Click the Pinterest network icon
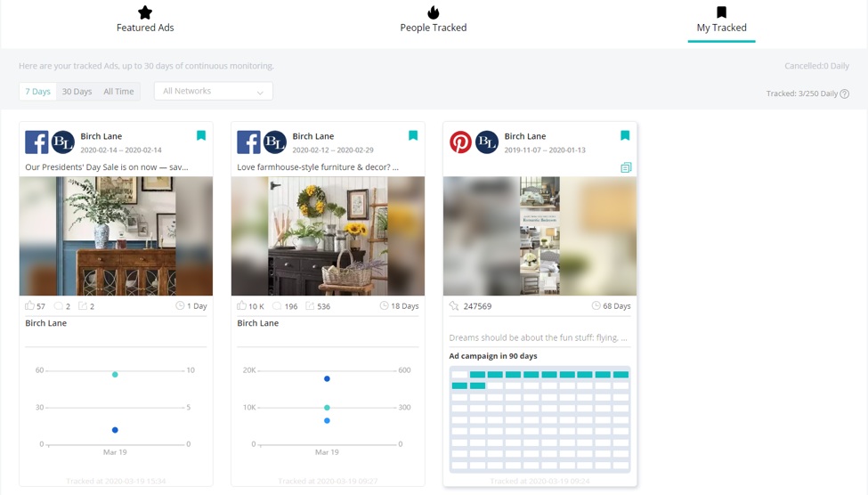 coord(460,142)
